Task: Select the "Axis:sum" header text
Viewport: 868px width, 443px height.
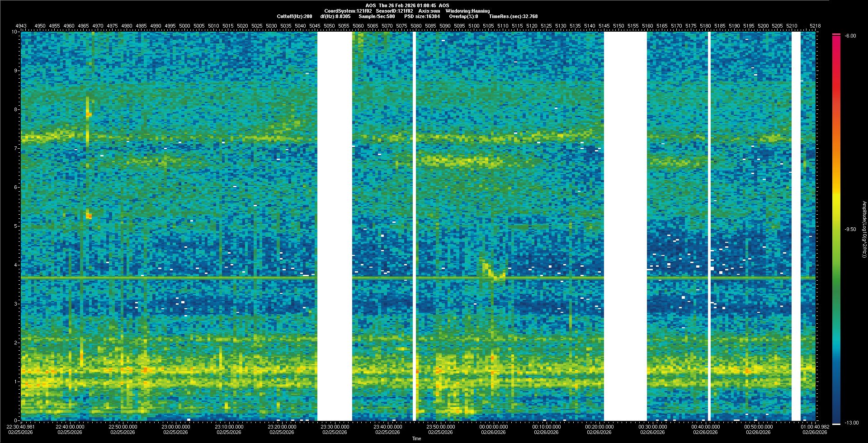Action: tap(429, 11)
